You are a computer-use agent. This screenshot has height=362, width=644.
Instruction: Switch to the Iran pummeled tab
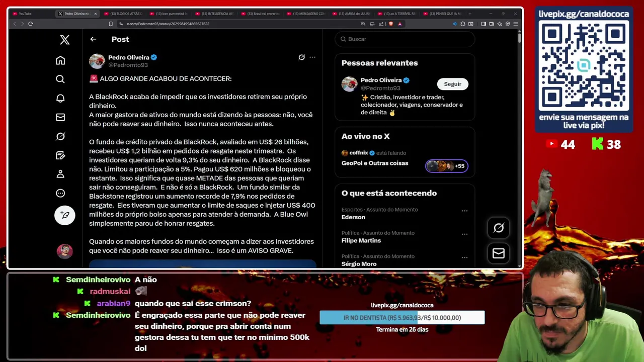tap(169, 14)
